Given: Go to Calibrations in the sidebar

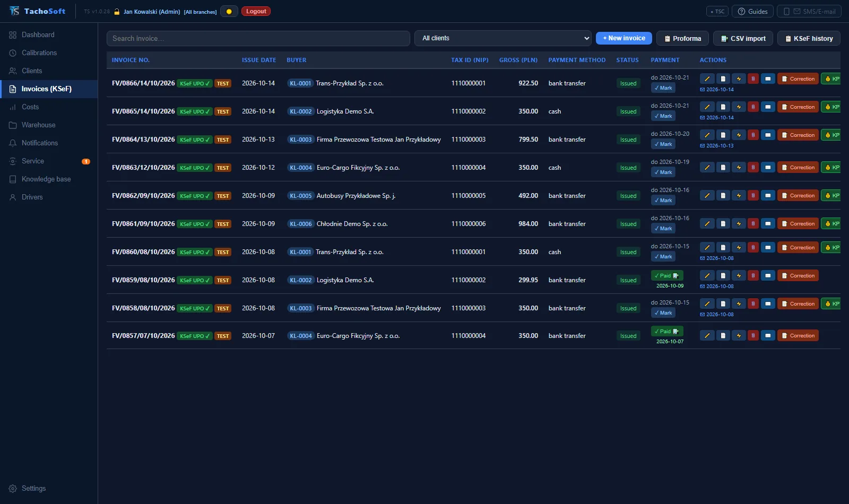Looking at the screenshot, I should pyautogui.click(x=49, y=53).
